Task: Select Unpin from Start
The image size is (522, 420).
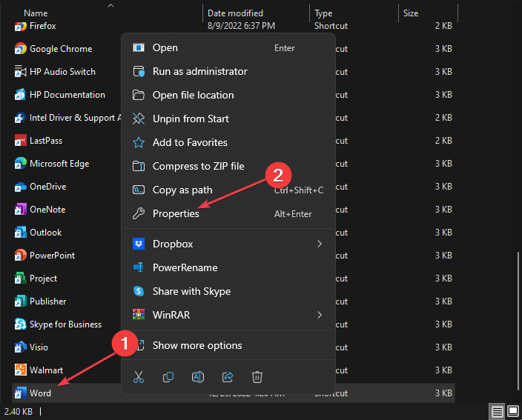Action: (228, 119)
